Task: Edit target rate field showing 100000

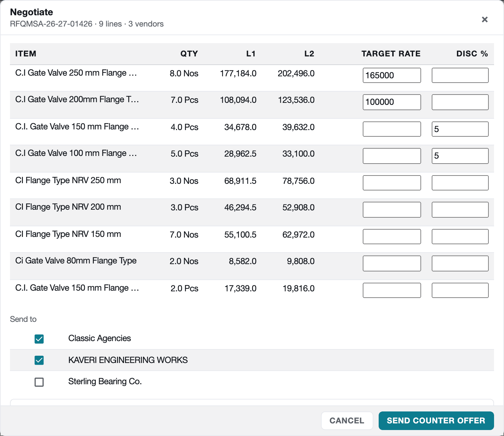Action: [392, 102]
